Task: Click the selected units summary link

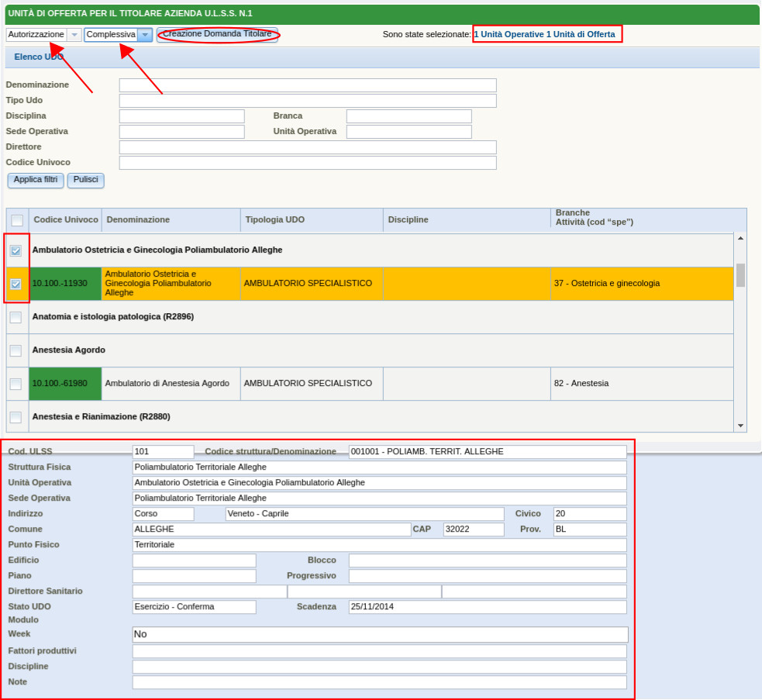Action: click(x=544, y=35)
